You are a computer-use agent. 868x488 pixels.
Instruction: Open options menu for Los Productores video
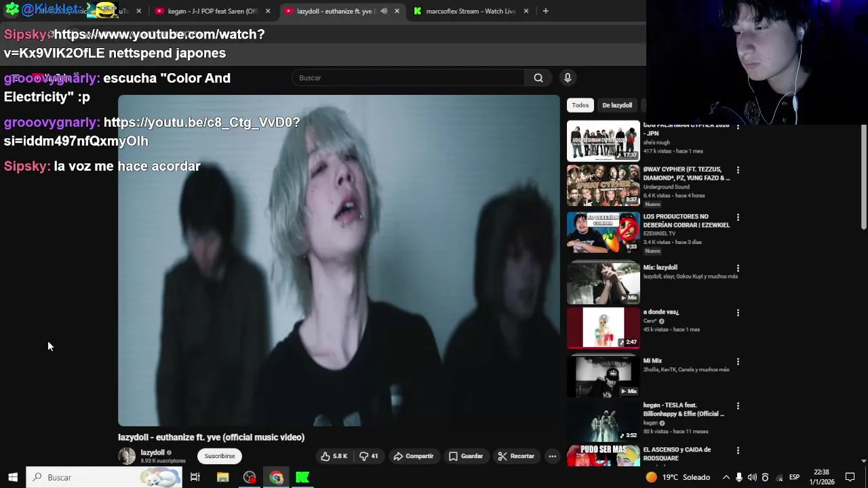(738, 218)
